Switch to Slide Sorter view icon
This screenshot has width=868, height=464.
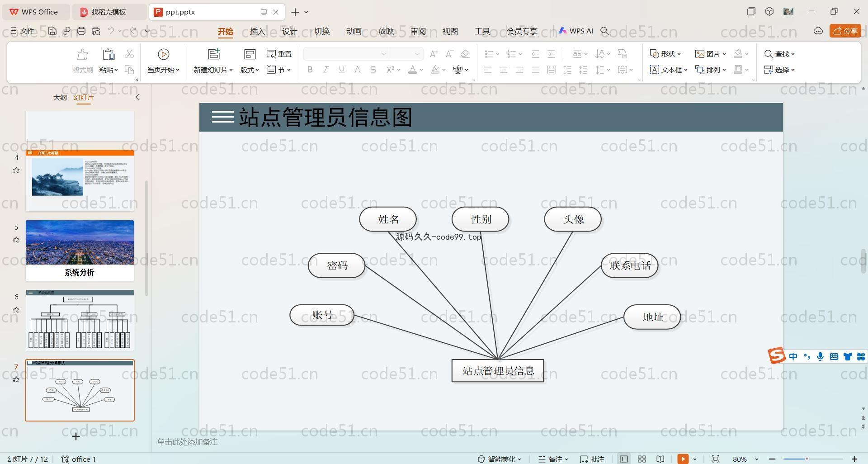(x=642, y=459)
